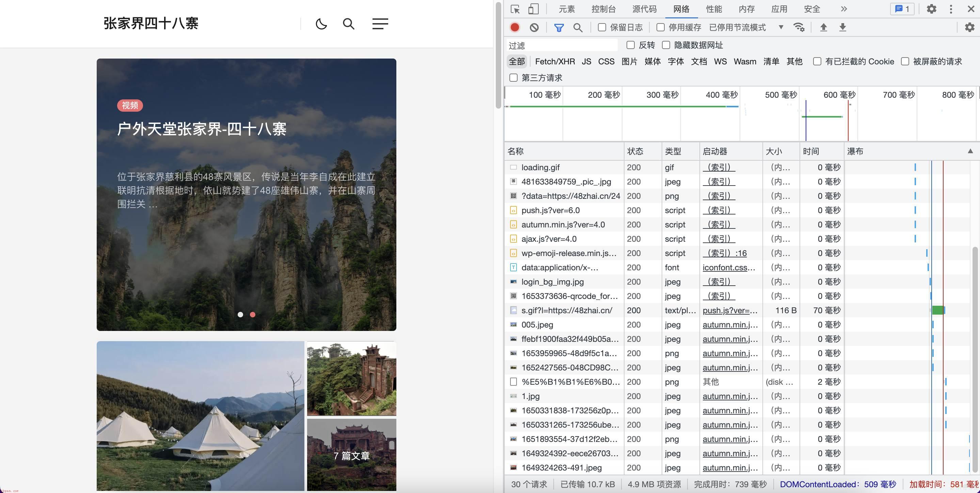
Task: Switch to Sources (源代码) tab
Action: click(x=645, y=9)
